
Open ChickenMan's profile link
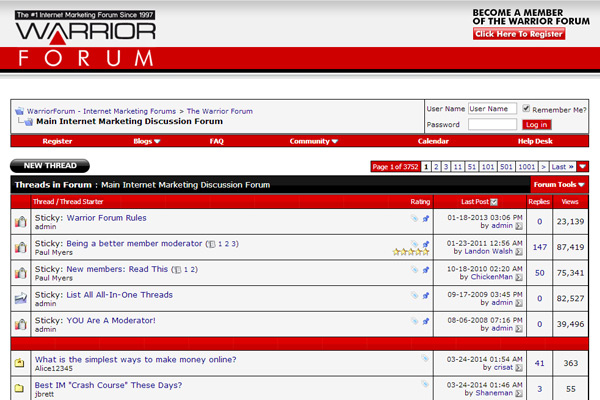[491, 277]
